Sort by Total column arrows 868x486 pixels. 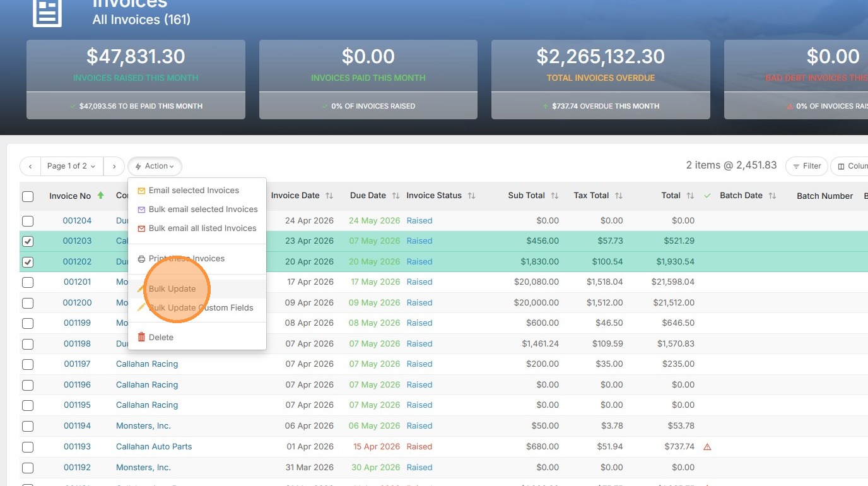(690, 196)
